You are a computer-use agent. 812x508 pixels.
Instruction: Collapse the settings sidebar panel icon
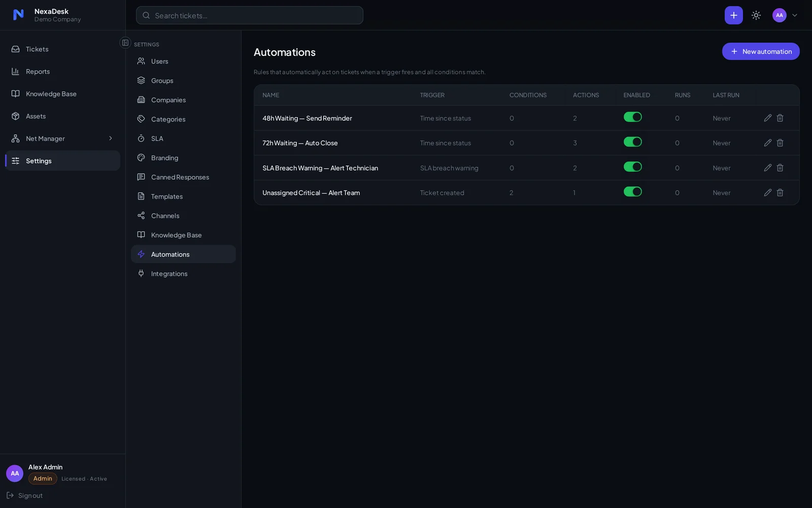point(125,43)
